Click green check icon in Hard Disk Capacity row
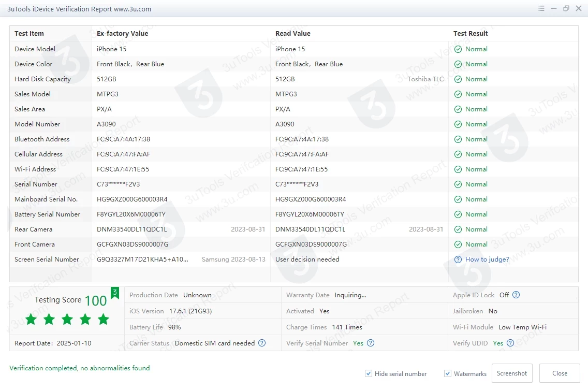 (458, 79)
